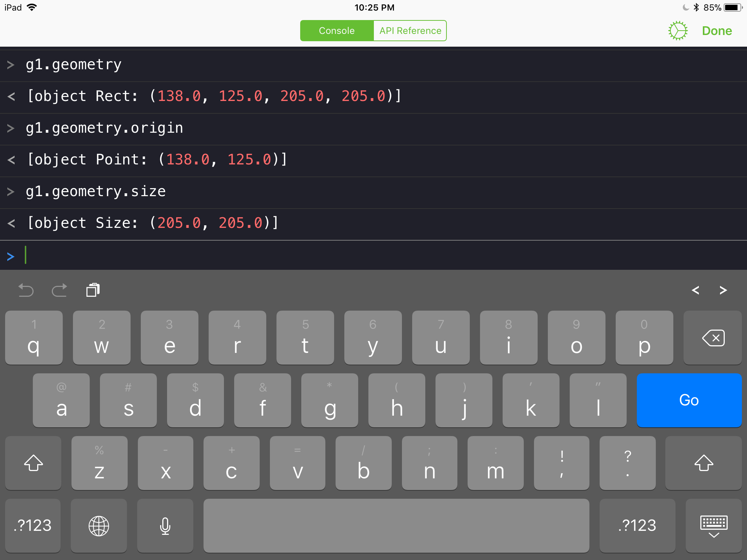Tap the globe language switcher key

tap(98, 526)
